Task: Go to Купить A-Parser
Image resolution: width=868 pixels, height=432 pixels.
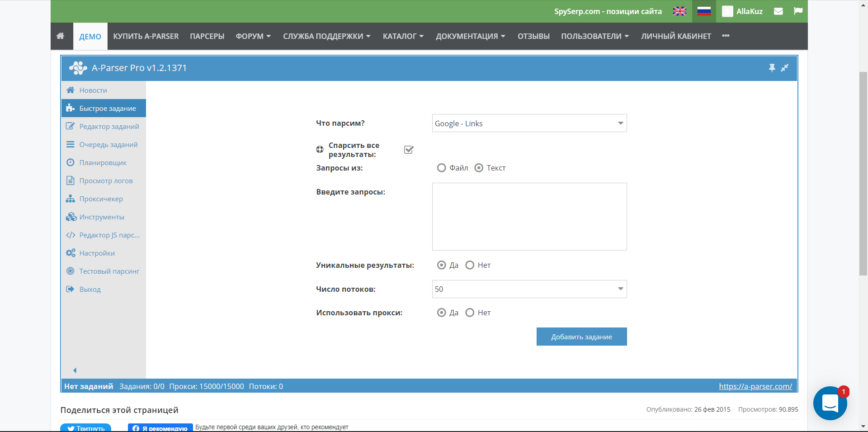Action: [146, 36]
